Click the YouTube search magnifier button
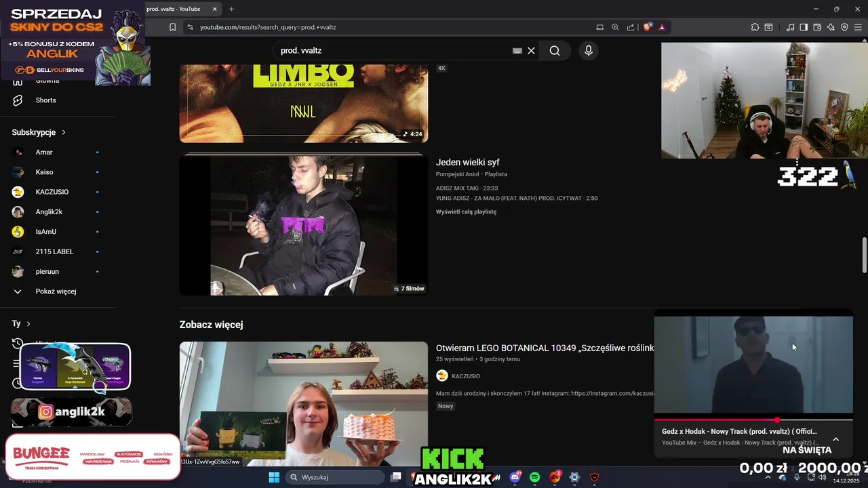Image resolution: width=868 pixels, height=488 pixels. (555, 51)
